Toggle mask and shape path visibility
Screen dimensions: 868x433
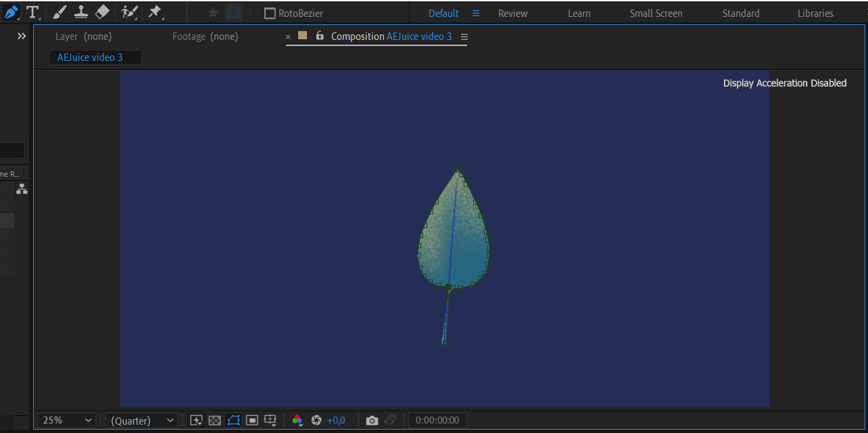pyautogui.click(x=233, y=420)
